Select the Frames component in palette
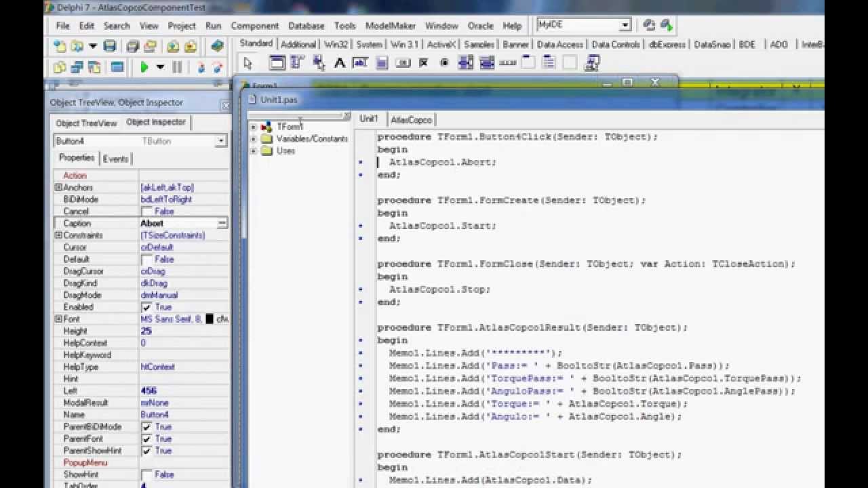868x488 pixels. click(277, 63)
